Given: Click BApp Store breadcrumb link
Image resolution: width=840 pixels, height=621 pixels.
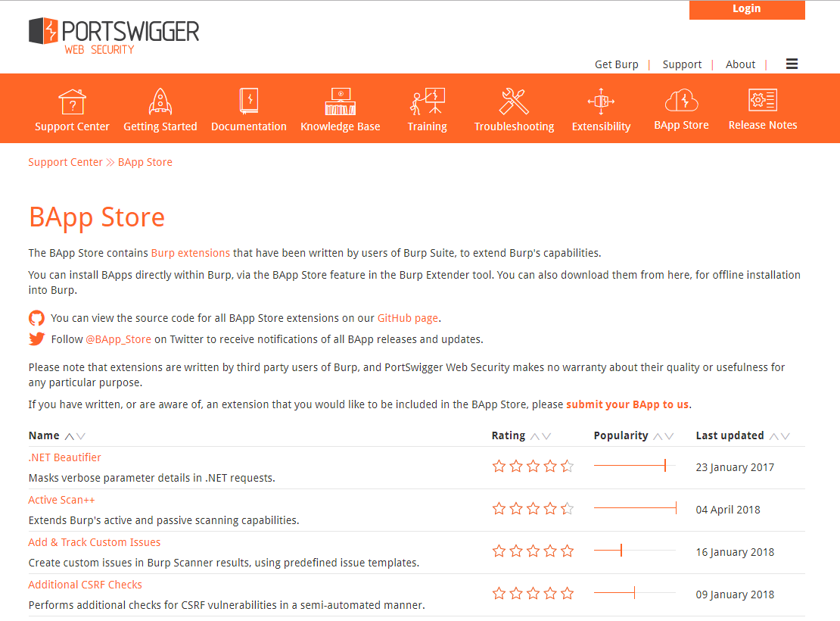Looking at the screenshot, I should tap(145, 162).
